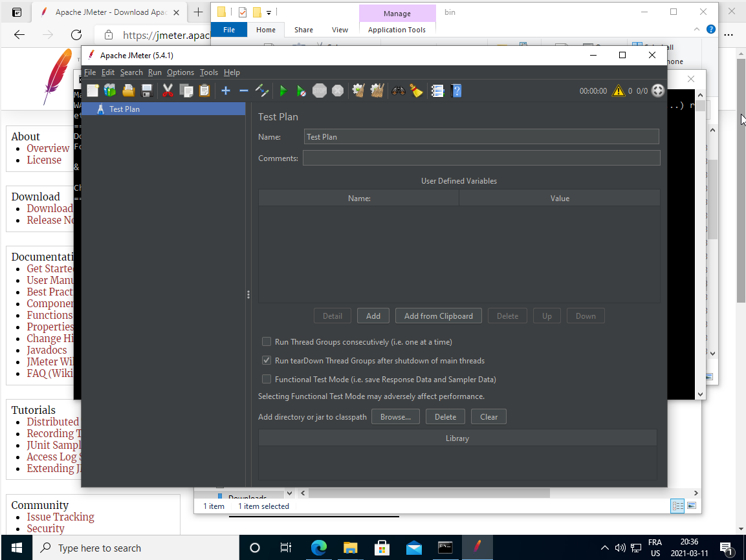Click the Windows Start button
Viewport: 746px width, 560px height.
(x=16, y=548)
